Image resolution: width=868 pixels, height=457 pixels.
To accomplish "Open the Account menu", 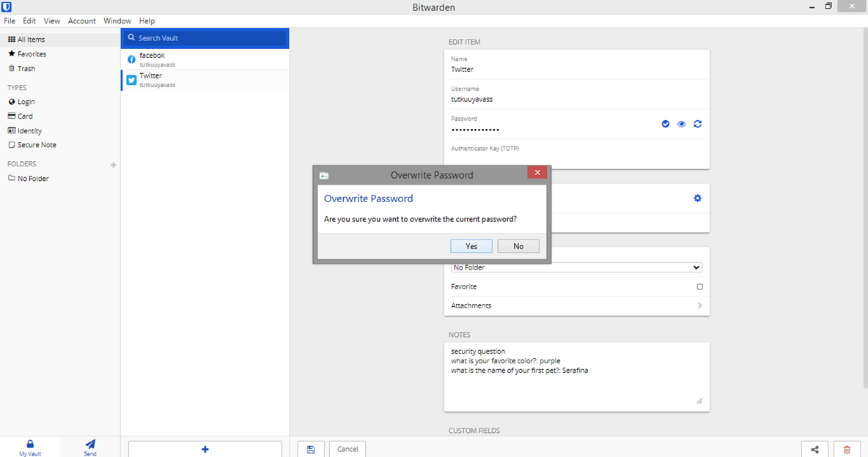I will tap(82, 21).
